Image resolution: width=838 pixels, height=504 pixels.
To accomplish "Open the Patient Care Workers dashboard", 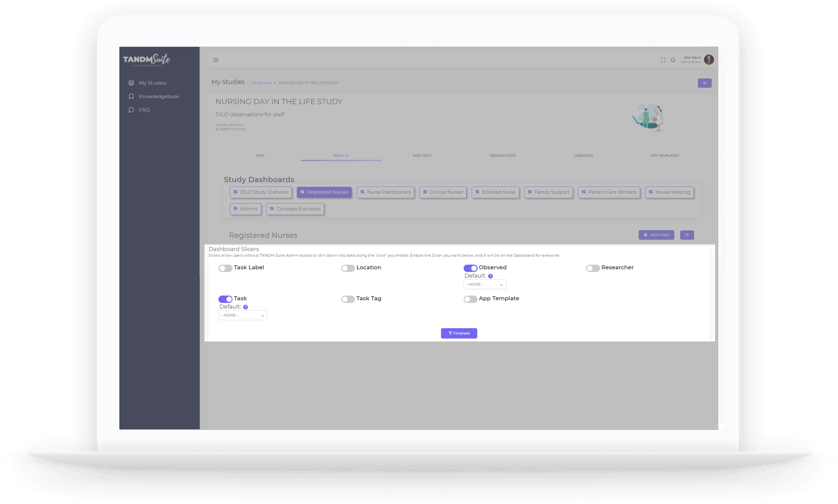I will [609, 192].
